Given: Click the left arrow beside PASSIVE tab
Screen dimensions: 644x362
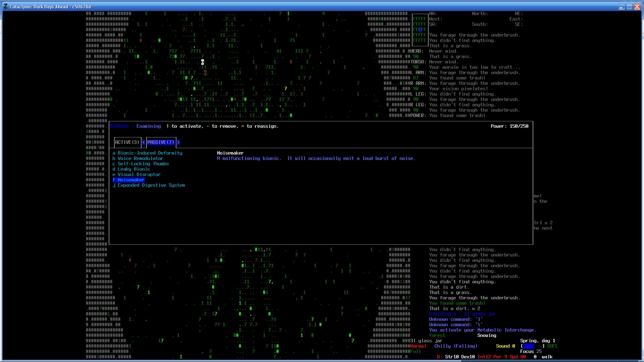Looking at the screenshot, I should coord(144,142).
